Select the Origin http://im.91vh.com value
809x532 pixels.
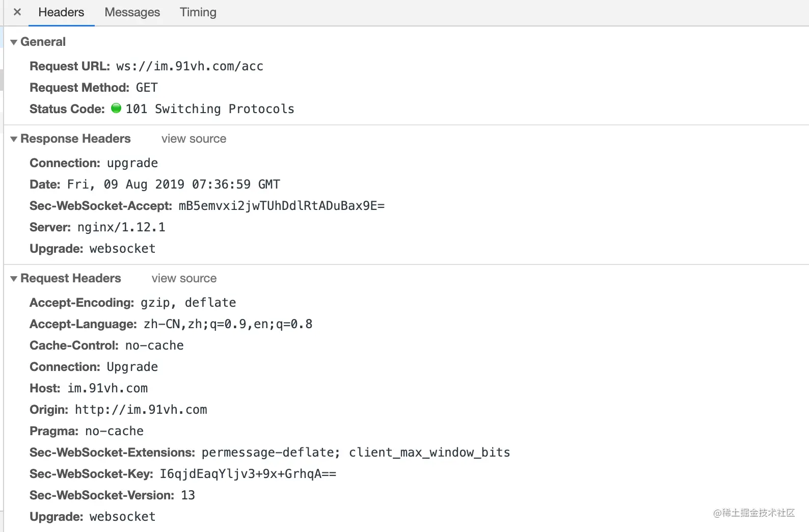(x=141, y=410)
